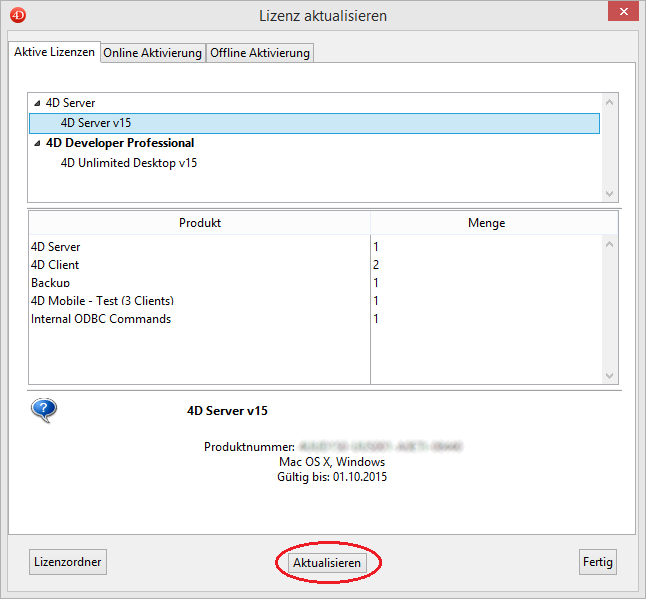
Task: Click the Produktnummer label
Action: click(249, 447)
